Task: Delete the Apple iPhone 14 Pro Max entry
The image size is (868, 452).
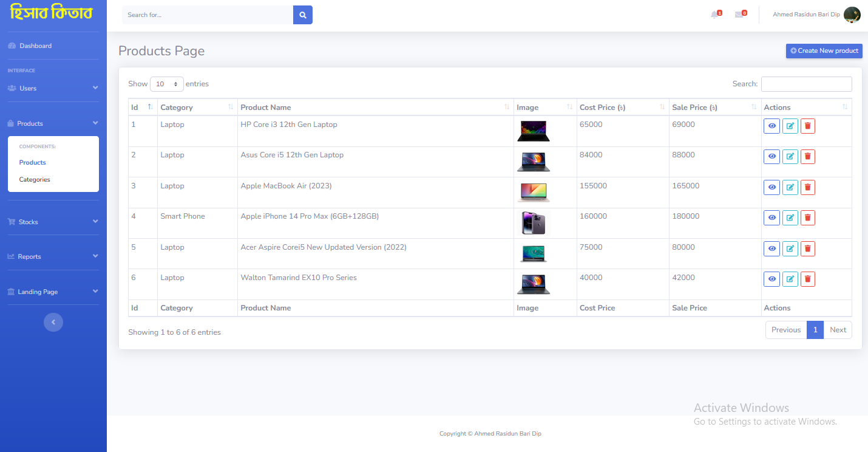Action: (807, 217)
